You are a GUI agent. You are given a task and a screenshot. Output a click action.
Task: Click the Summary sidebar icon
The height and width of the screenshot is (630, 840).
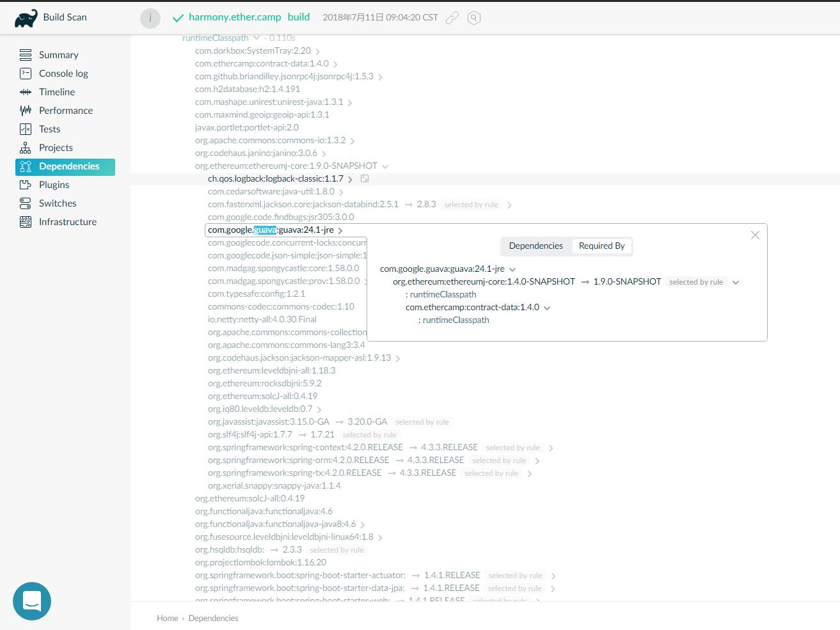(x=26, y=55)
